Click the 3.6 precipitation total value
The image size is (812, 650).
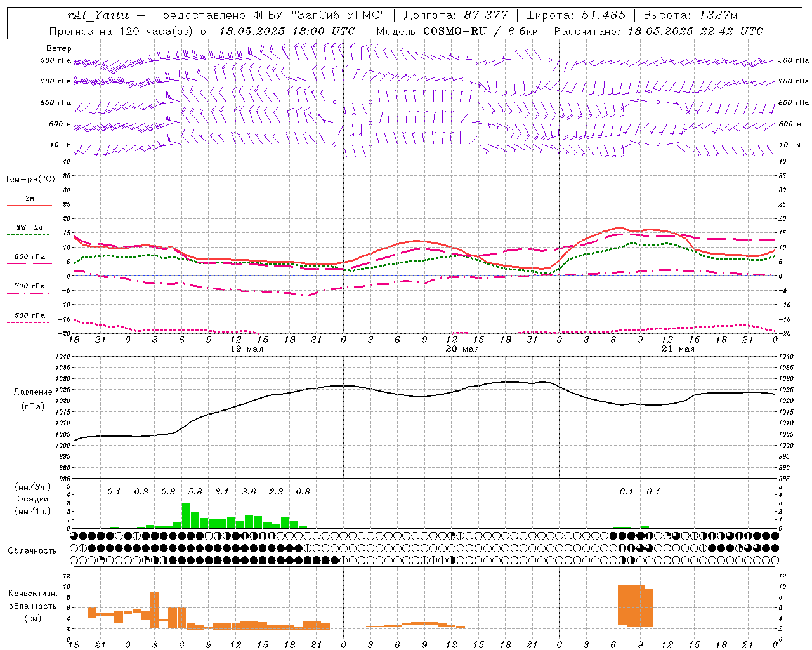pyautogui.click(x=249, y=492)
